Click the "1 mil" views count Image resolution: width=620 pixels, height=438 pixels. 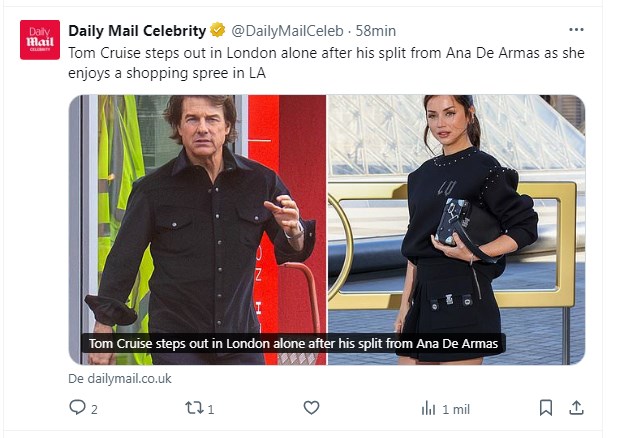(x=456, y=408)
